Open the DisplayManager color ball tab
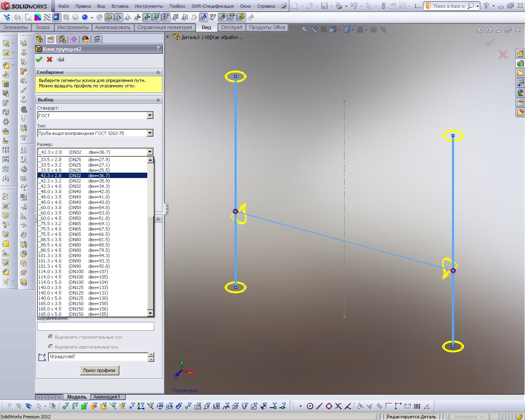Image resolution: width=525 pixels, height=420 pixels. click(85, 39)
